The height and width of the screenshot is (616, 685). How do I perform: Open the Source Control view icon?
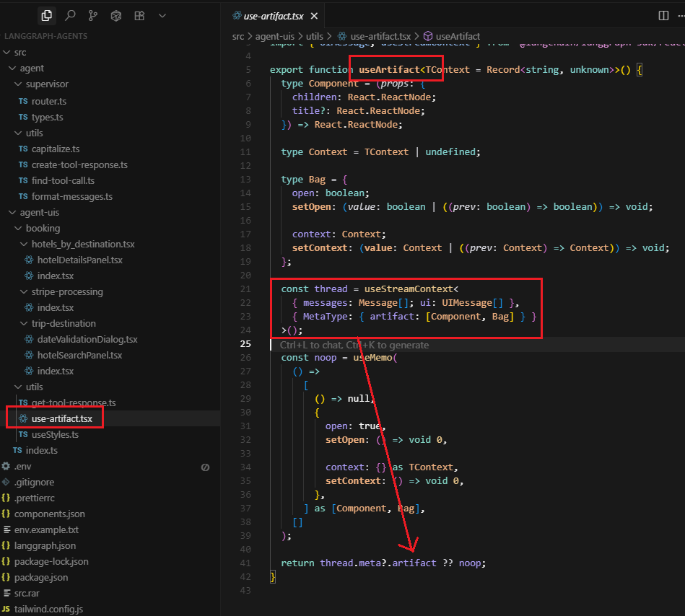(93, 15)
